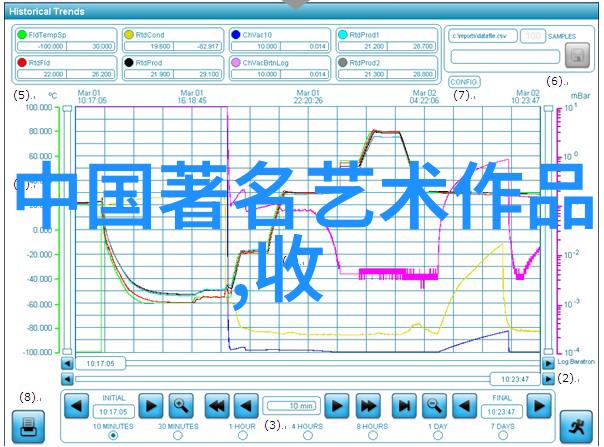Step forward one interval, arrow right of 10 min
Image resolution: width=604 pixels, height=447 pixels.
coord(337,406)
